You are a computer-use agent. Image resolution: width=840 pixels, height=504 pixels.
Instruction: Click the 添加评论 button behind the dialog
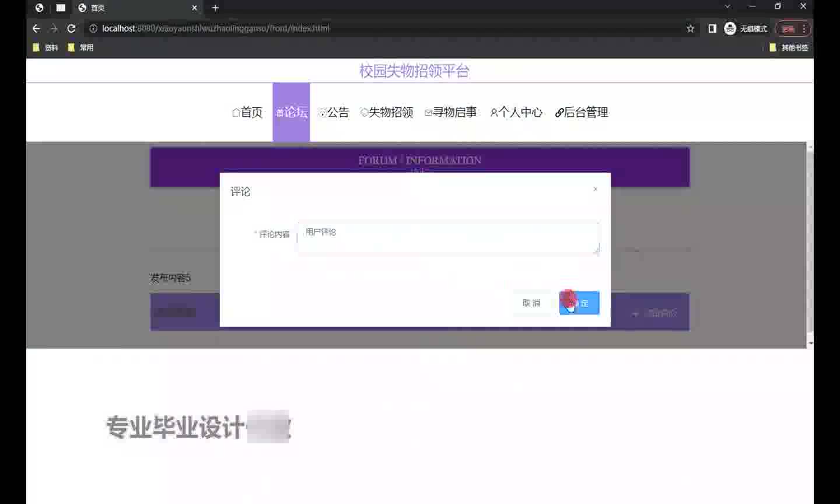click(x=655, y=313)
